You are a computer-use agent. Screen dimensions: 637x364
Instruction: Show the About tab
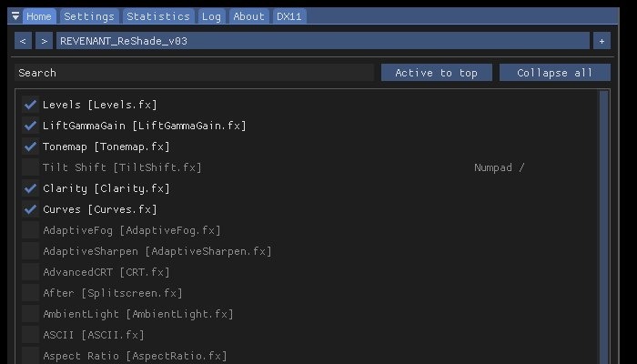pyautogui.click(x=248, y=16)
